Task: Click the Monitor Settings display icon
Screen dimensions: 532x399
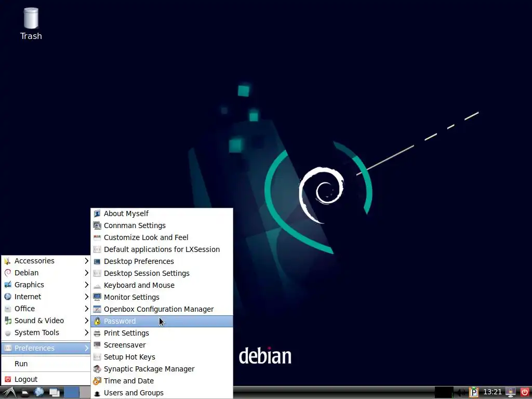Action: pyautogui.click(x=97, y=297)
